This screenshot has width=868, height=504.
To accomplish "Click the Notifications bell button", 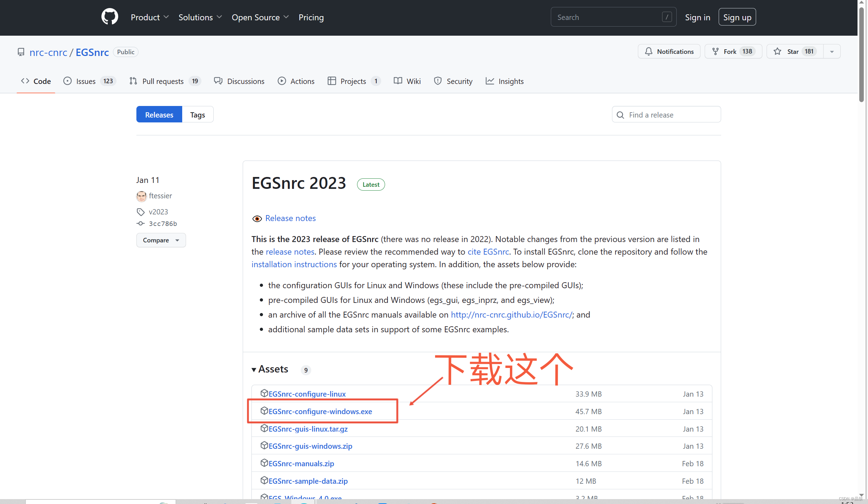I will click(x=669, y=51).
